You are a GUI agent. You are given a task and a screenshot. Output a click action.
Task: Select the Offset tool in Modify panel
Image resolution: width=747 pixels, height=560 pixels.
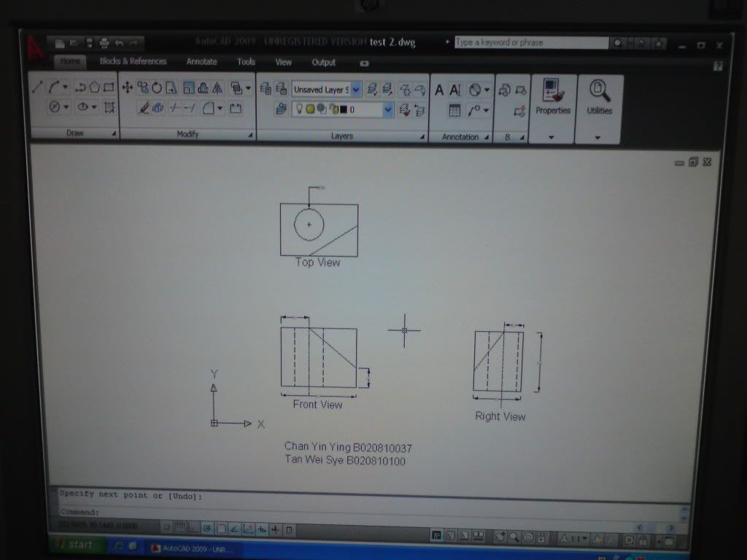[x=203, y=87]
